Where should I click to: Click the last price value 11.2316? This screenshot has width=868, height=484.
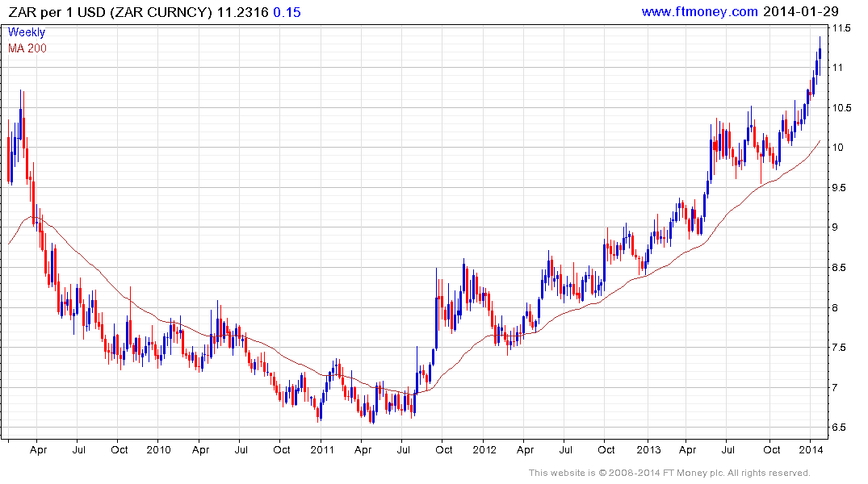click(x=242, y=12)
